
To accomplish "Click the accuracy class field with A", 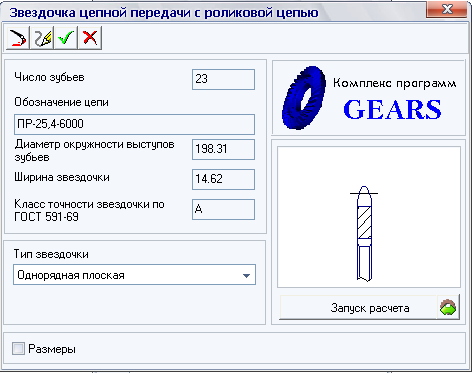I will (x=223, y=209).
